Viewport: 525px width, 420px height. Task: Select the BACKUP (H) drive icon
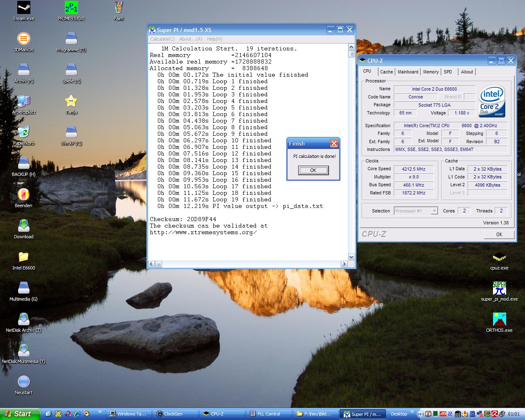[x=24, y=167]
